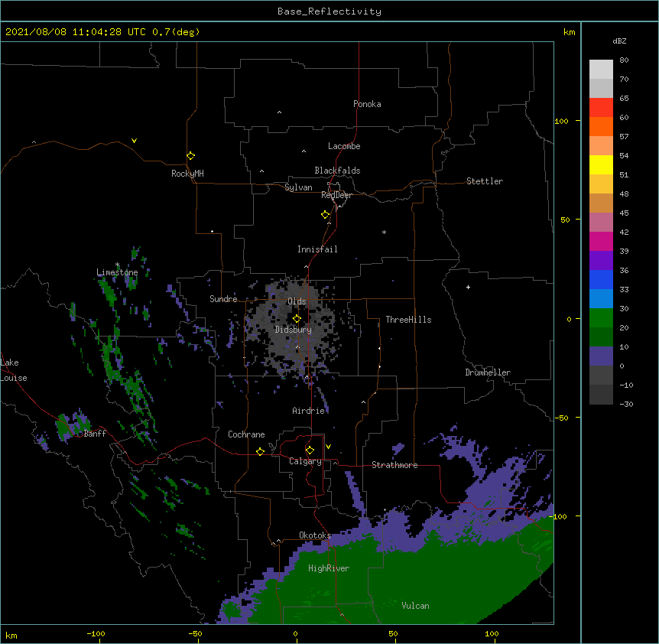Click the white asterisk marker above Limestone
Screen dimensions: 659x644
[118, 265]
